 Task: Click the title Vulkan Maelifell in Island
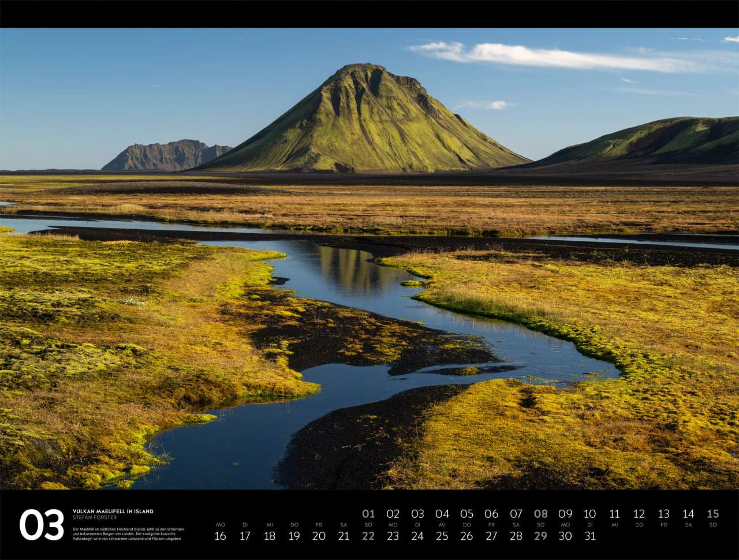113,511
